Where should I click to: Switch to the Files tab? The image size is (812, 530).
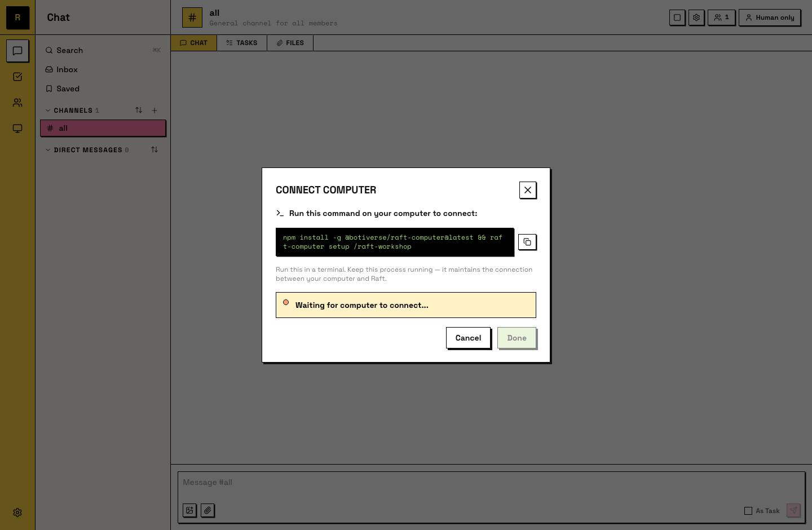[x=290, y=43]
